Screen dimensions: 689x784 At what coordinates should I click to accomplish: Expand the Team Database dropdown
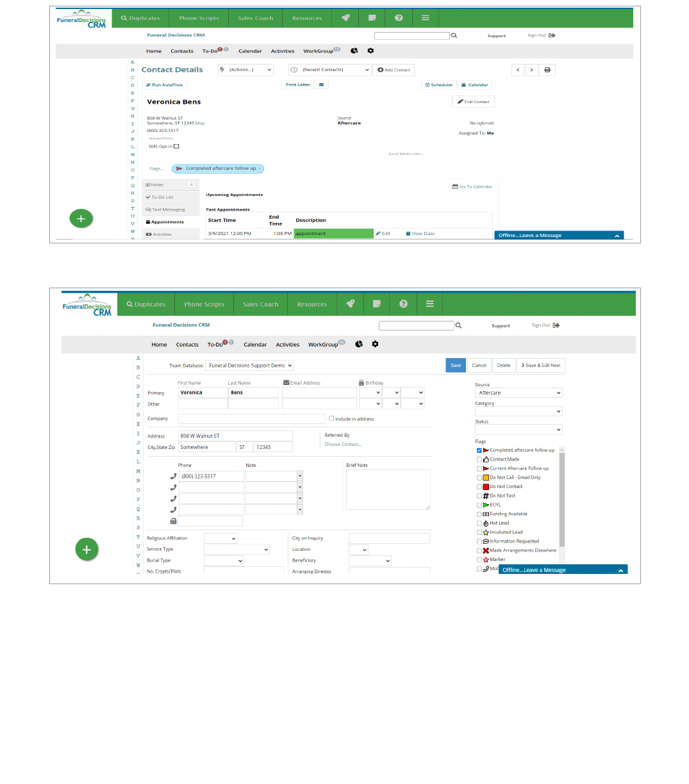click(x=250, y=365)
